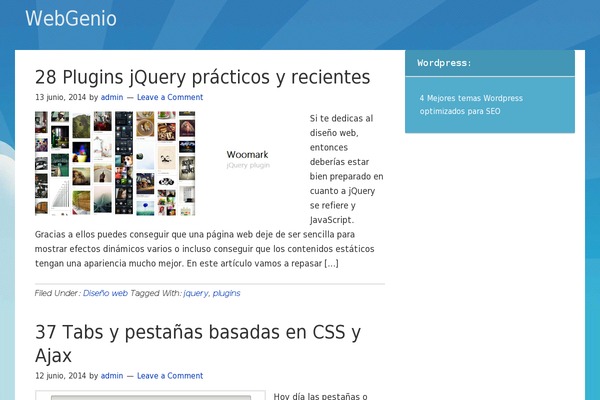
Task: Open the "28 Plugins jQuery prácticos" post title
Action: (x=202, y=77)
